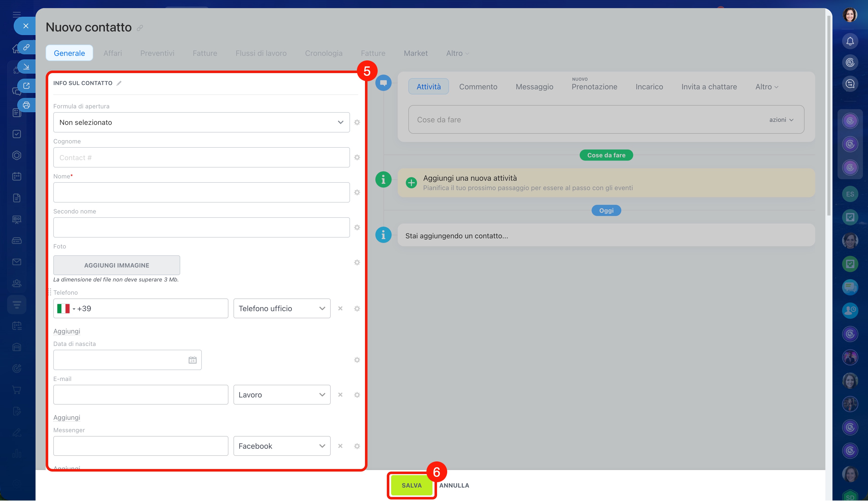Viewport: 868px width, 501px height.
Task: Click the print icon in the left panel
Action: coord(26,105)
